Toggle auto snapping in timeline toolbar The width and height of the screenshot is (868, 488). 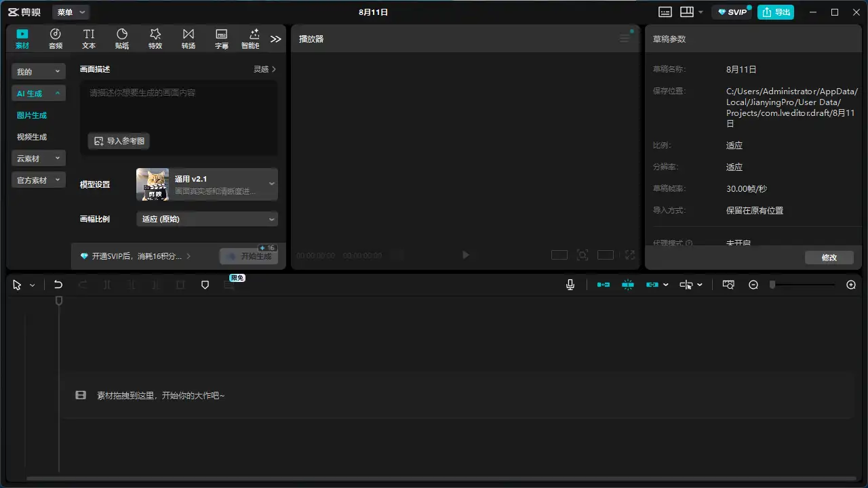pyautogui.click(x=628, y=285)
